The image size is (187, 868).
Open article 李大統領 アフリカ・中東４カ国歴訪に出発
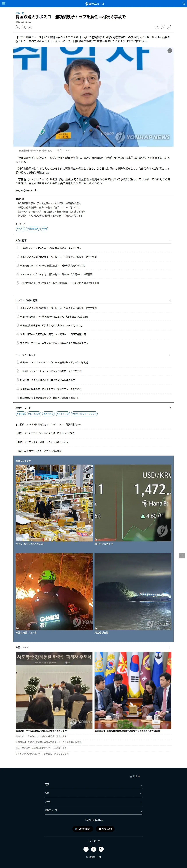click(x=54, y=343)
